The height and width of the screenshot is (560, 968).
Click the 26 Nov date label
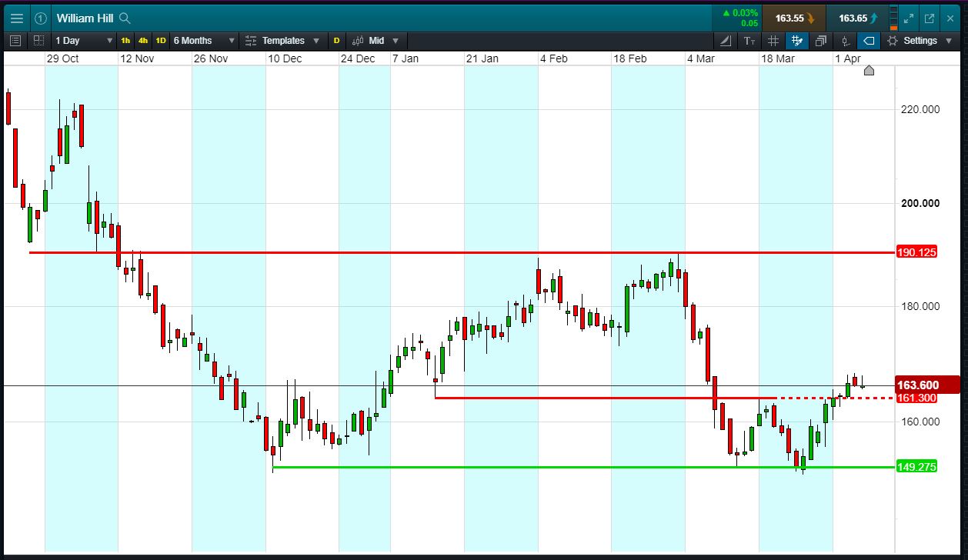click(211, 58)
